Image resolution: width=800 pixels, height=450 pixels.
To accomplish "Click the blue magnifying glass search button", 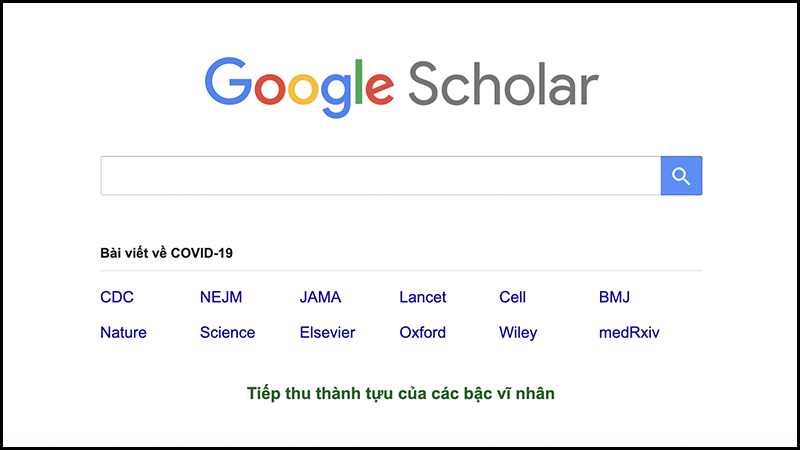I will (x=681, y=176).
